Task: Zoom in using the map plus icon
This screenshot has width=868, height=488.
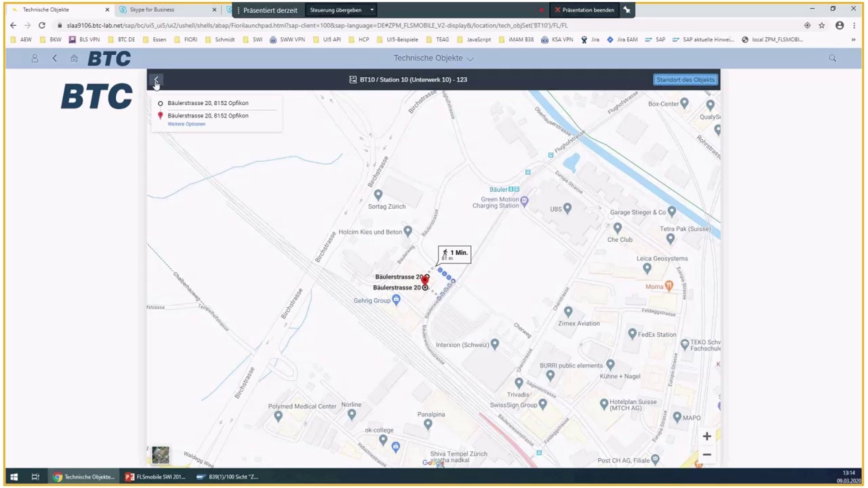Action: [x=707, y=436]
